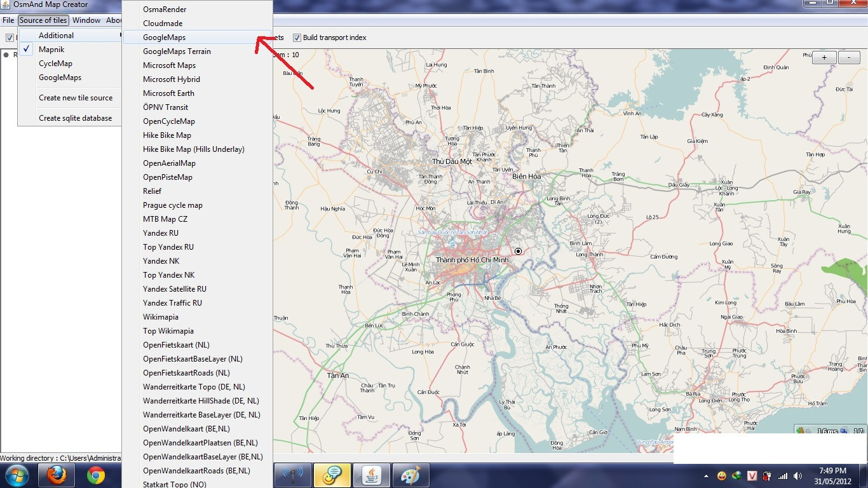
Task: Select OpenPisteMap source
Action: click(x=198, y=177)
